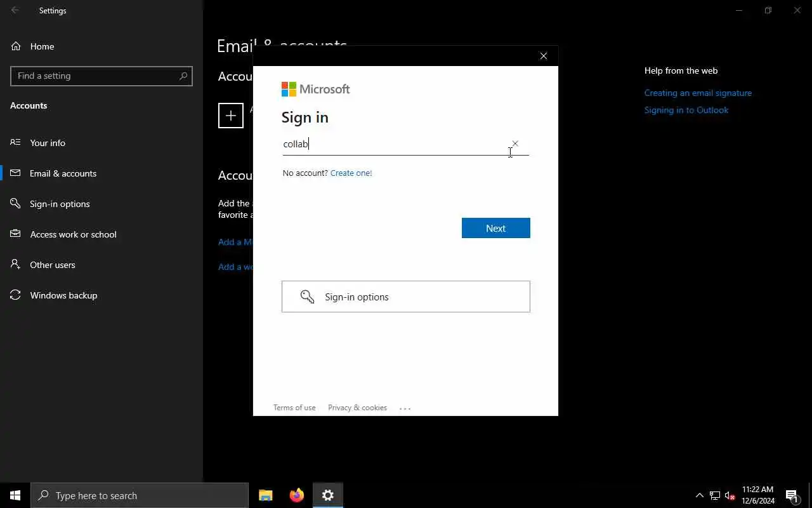Minimize the Settings window
This screenshot has height=508, width=812.
[739, 10]
